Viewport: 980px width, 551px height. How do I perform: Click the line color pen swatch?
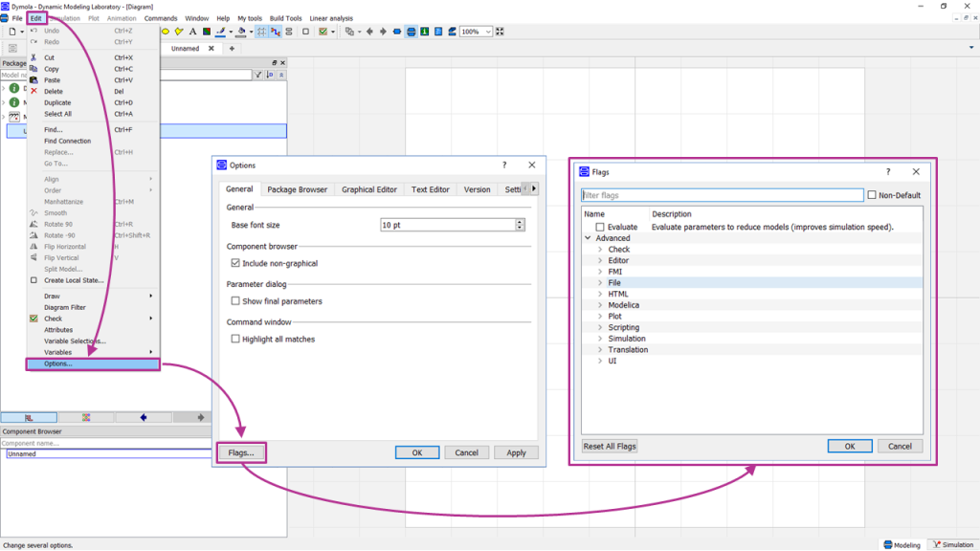221,32
